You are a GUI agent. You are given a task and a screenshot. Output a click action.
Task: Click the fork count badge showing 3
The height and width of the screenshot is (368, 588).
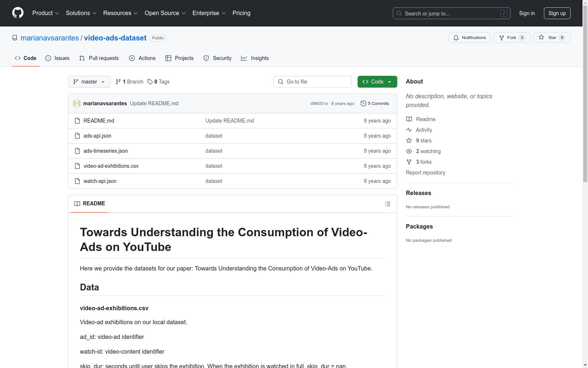(522, 38)
